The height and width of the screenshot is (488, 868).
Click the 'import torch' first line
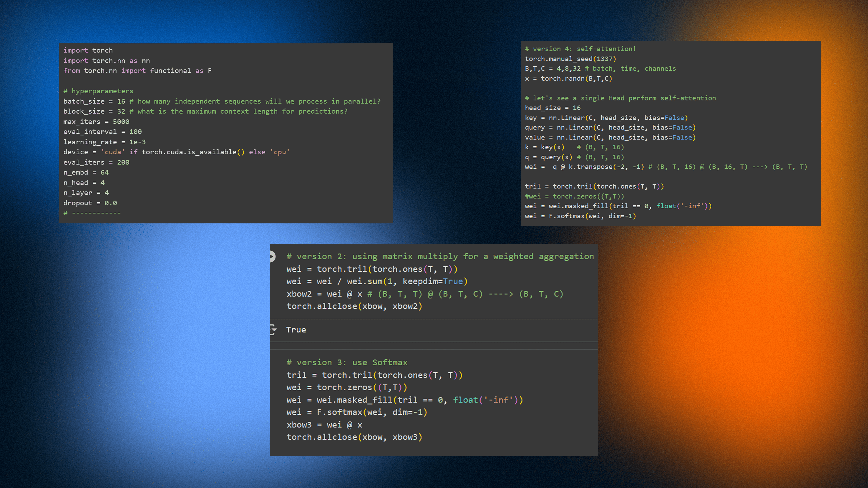pyautogui.click(x=88, y=50)
